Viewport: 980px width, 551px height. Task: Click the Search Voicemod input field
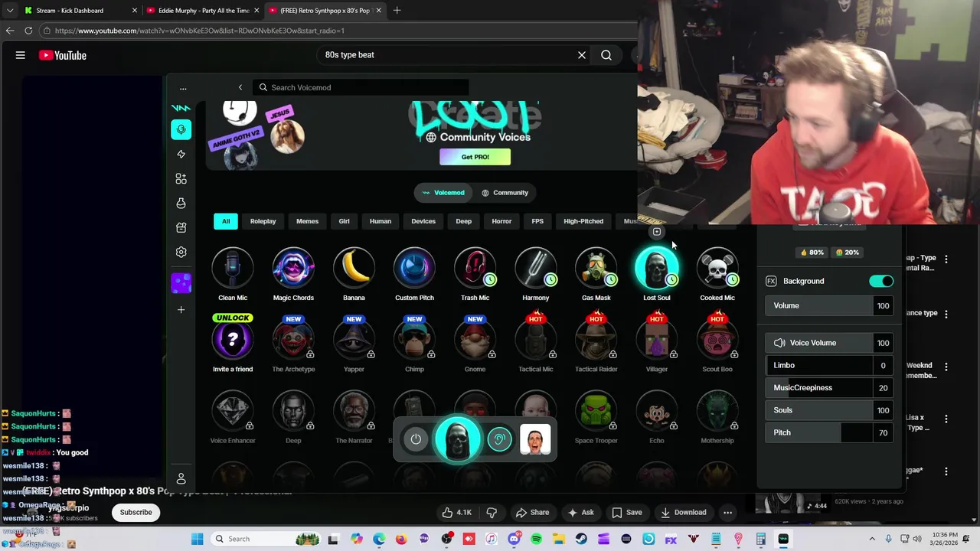coord(361,87)
